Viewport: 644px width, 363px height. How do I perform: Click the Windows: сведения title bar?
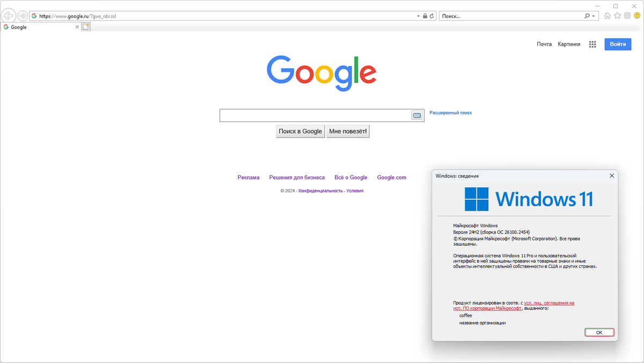518,176
